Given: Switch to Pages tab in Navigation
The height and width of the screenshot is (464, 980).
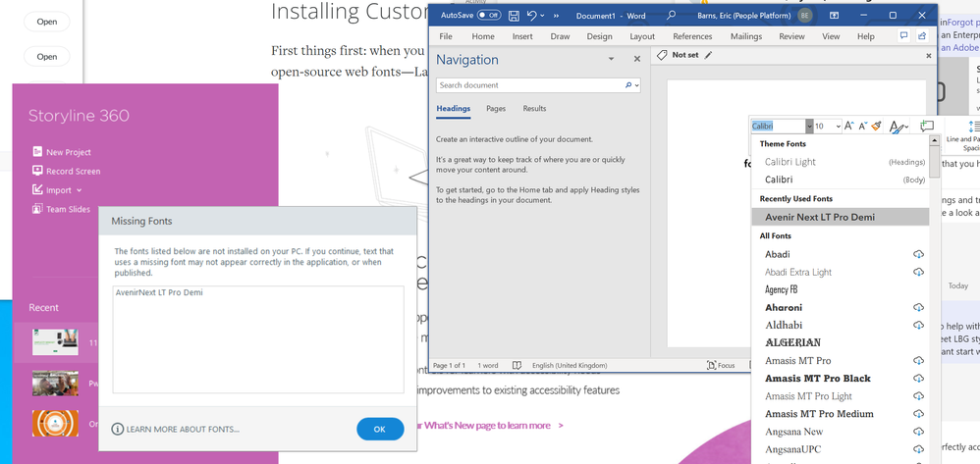Looking at the screenshot, I should click(x=496, y=108).
